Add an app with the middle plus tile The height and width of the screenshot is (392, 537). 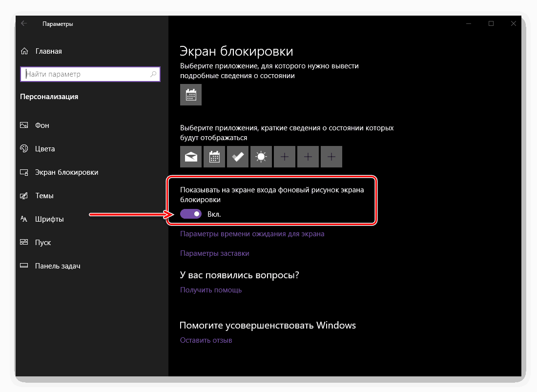308,157
